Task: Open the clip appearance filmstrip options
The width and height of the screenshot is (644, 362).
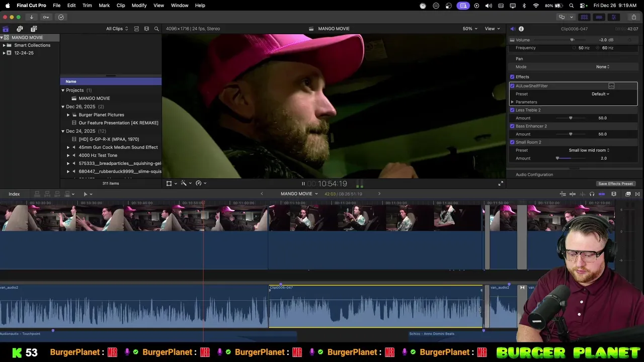Action: pos(146,29)
